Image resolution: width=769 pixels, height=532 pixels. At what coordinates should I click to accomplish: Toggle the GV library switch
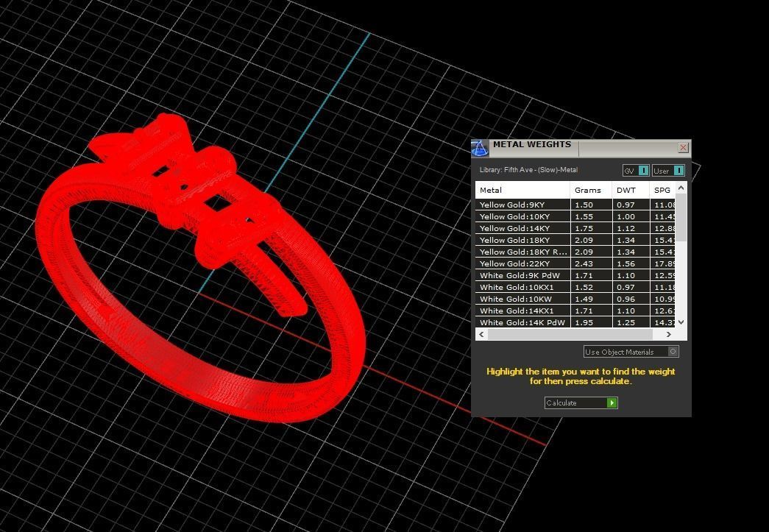click(x=636, y=171)
